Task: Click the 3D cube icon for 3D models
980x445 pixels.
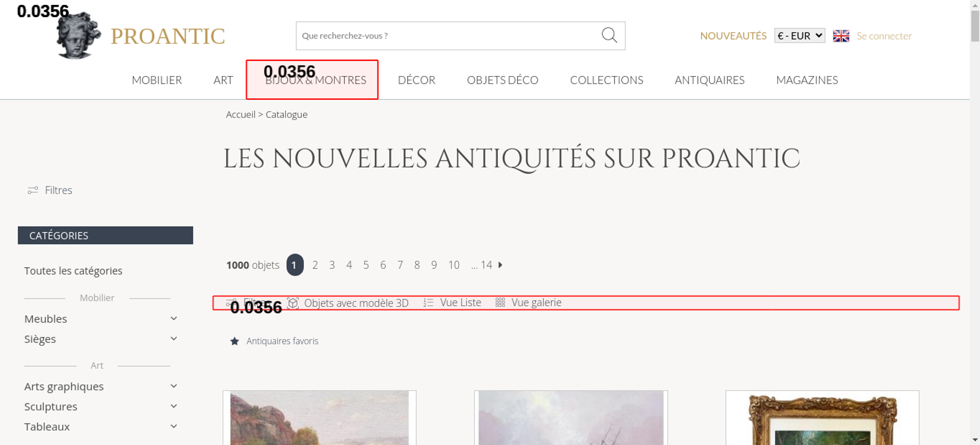Action: [293, 303]
